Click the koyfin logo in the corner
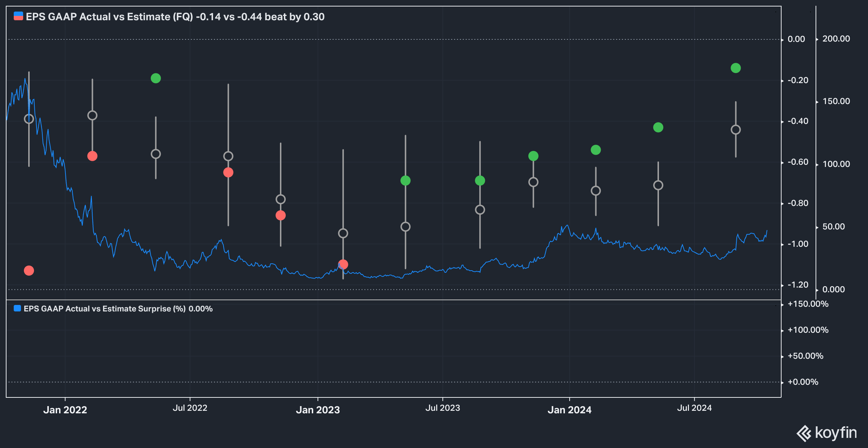 826,433
